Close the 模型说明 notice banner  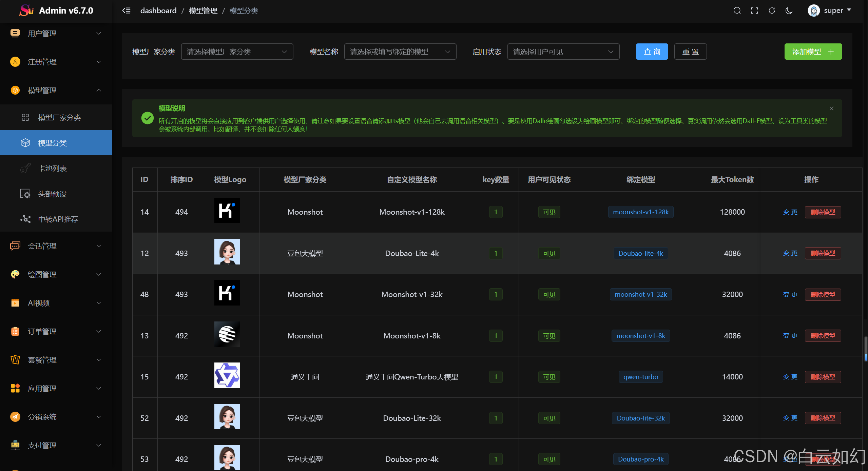831,109
